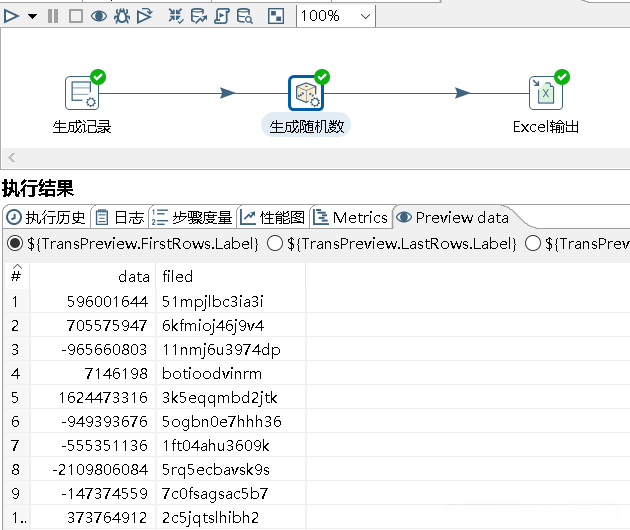Viewport: 630px width, 530px height.
Task: Verify the transformation icon
Action: click(176, 16)
